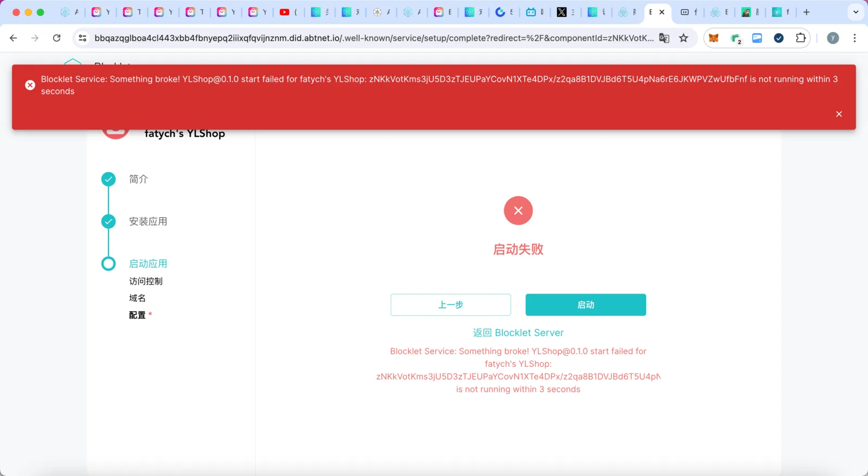Close the active browser tab
Screen dimensions: 868x476
[662, 12]
